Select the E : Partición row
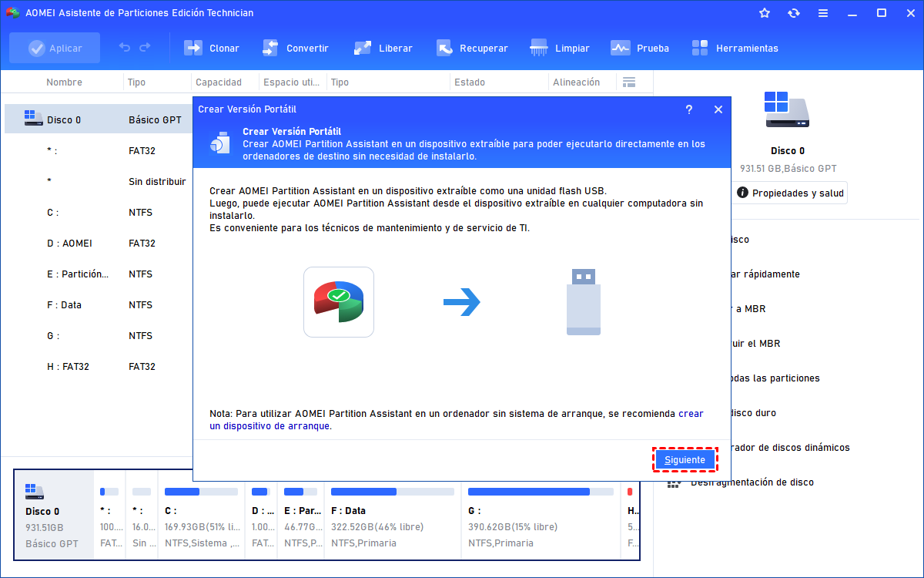This screenshot has width=924, height=578. 99,274
